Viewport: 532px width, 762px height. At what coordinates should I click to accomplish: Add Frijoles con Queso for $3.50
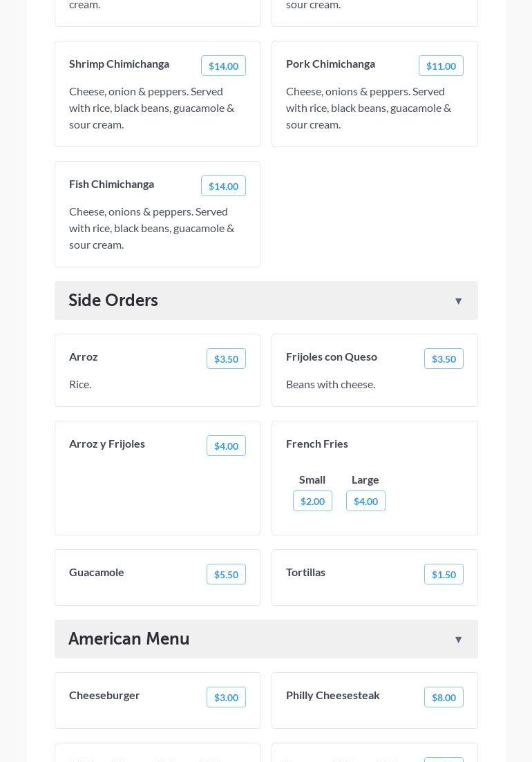(444, 359)
